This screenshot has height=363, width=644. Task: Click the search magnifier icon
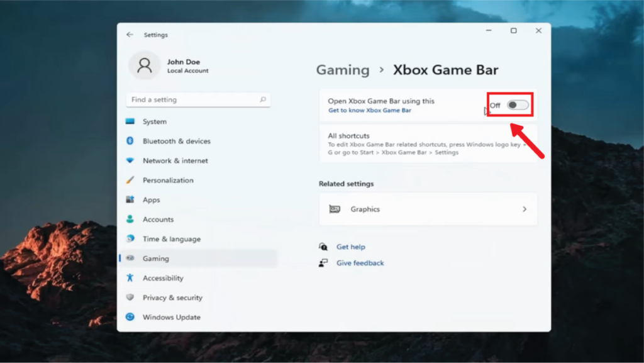(263, 99)
